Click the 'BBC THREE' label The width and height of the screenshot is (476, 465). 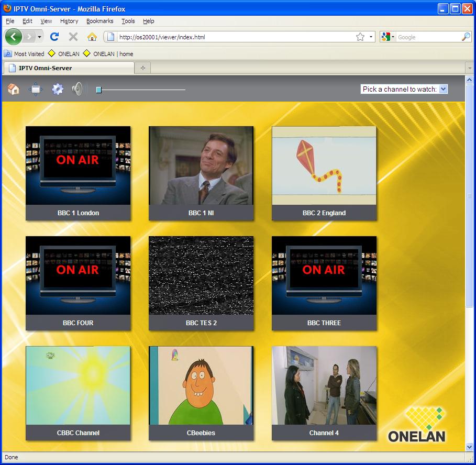point(324,323)
